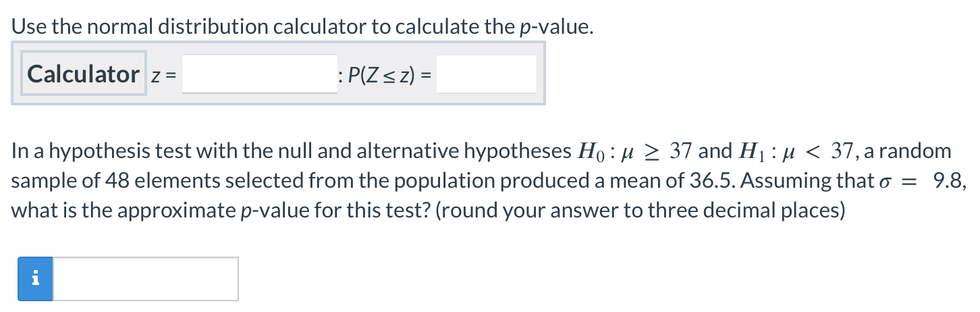The width and height of the screenshot is (980, 312).
Task: Click the P(Z ≤ z) result field
Action: pos(486,74)
